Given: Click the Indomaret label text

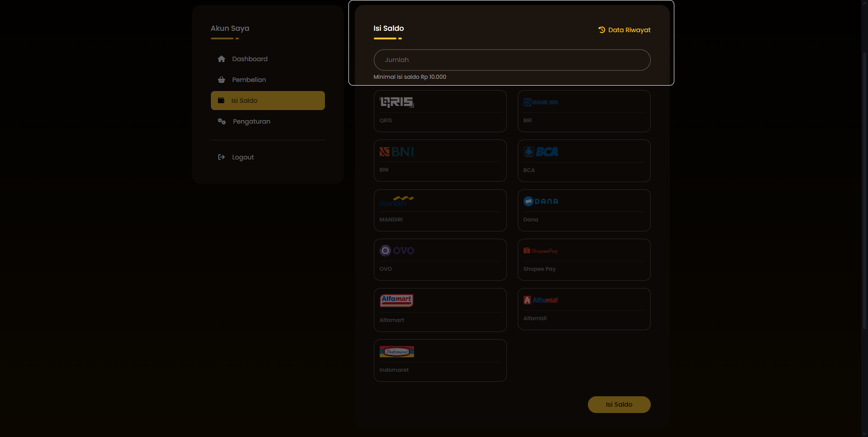Looking at the screenshot, I should click(394, 370).
